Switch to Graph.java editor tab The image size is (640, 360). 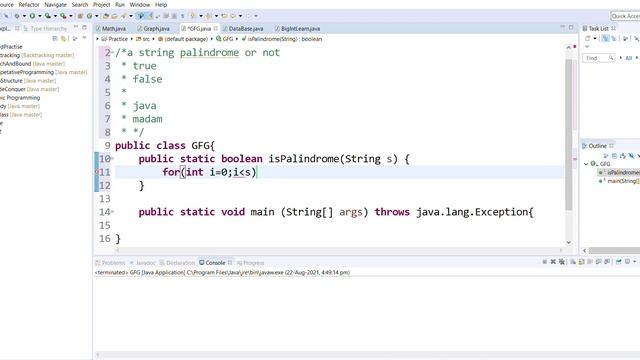coord(153,29)
